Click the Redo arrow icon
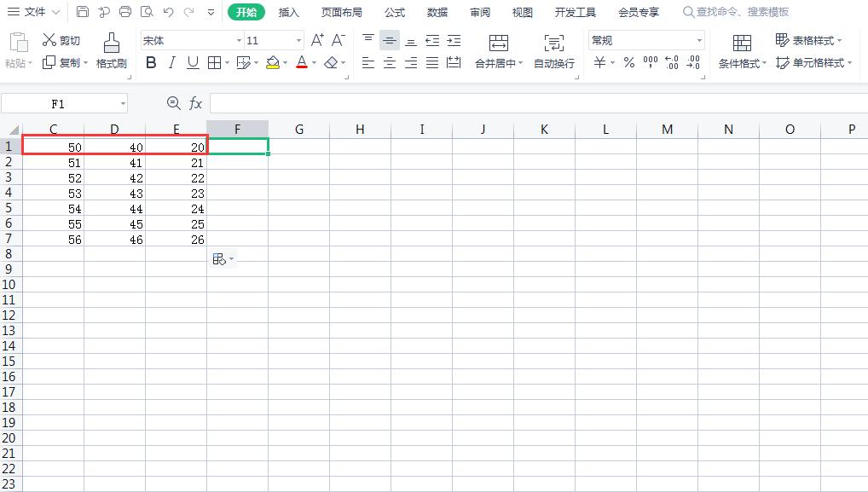The width and height of the screenshot is (868, 492). point(189,12)
